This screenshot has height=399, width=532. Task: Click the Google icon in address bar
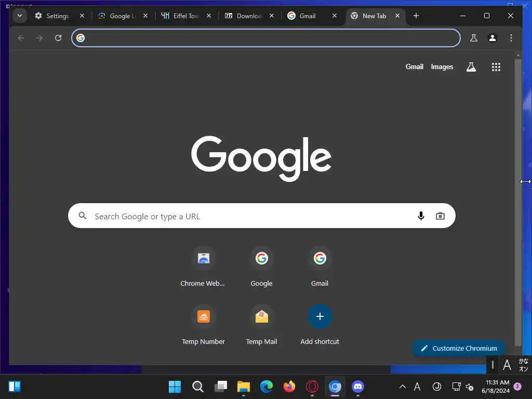[81, 37]
